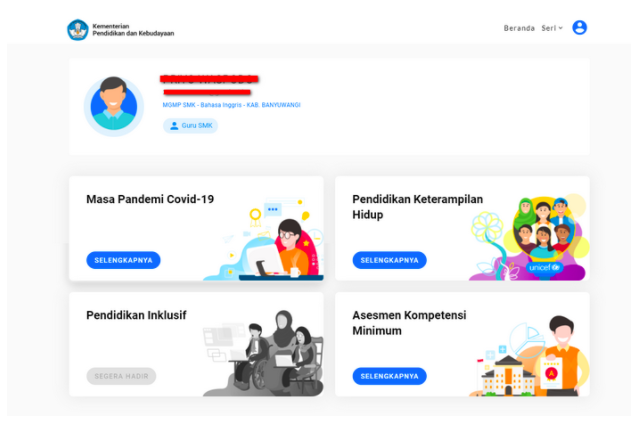Open Selengkapnya for Asesmen Kompetensi Minimum

(x=390, y=376)
